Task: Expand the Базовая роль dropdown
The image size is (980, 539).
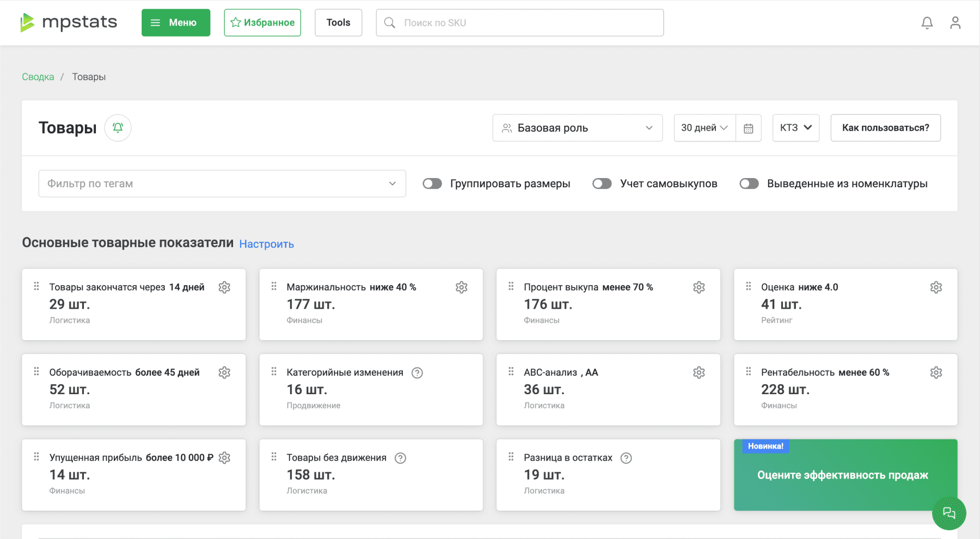Action: 578,128
